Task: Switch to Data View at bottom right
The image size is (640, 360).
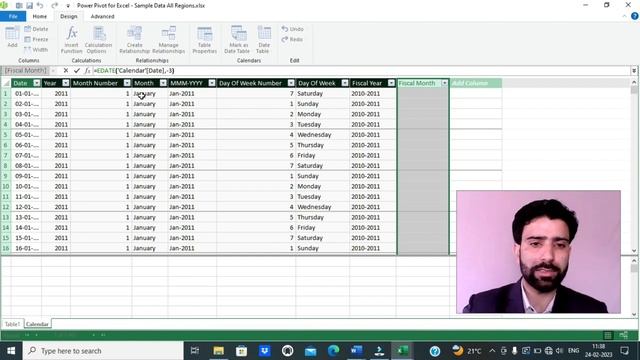Action: point(608,335)
